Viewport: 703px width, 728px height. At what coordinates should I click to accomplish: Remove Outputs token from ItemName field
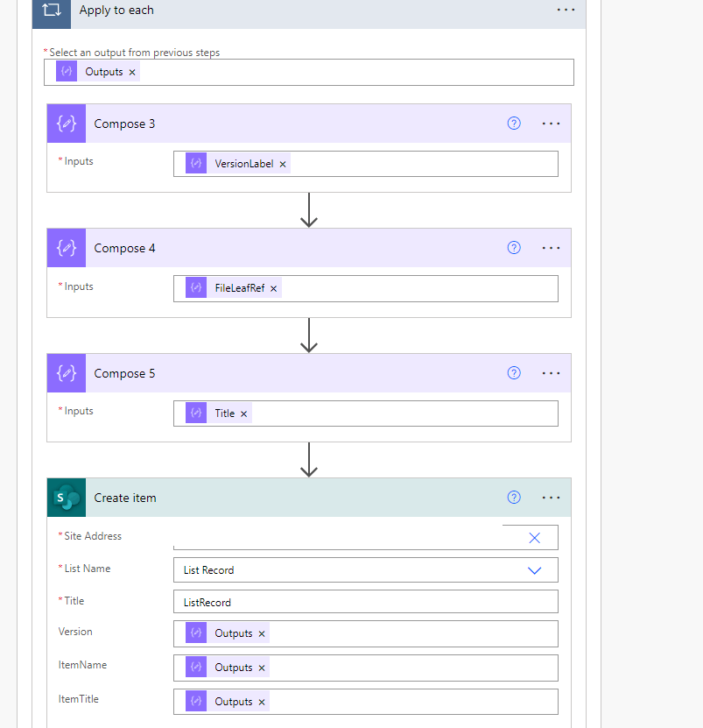262,668
